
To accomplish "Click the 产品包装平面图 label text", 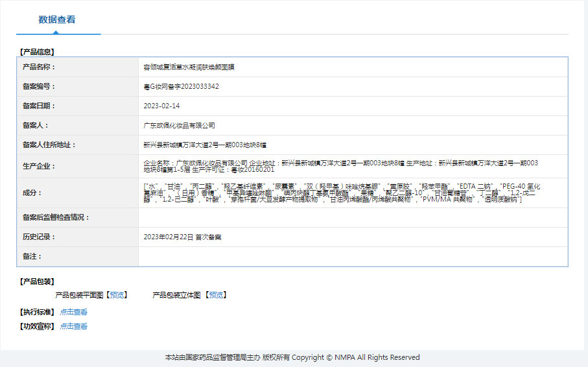I will tap(79, 295).
